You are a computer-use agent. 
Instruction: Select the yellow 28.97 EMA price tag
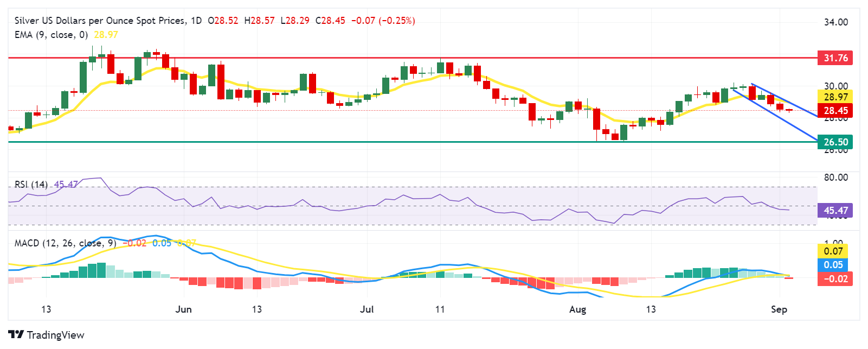point(835,97)
